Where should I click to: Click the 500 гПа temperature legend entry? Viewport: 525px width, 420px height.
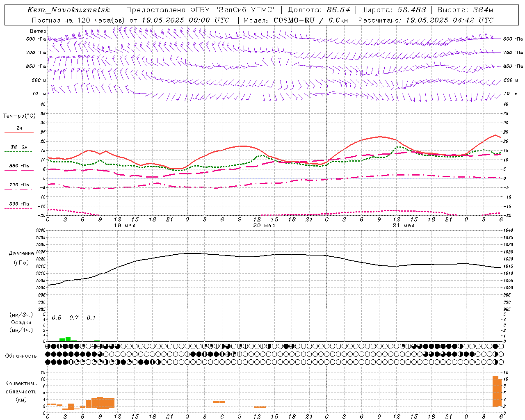click(x=19, y=204)
